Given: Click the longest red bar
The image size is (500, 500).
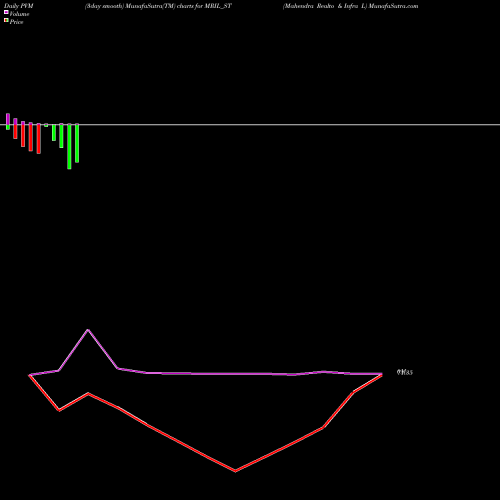Looking at the screenshot, I should 38,139.
